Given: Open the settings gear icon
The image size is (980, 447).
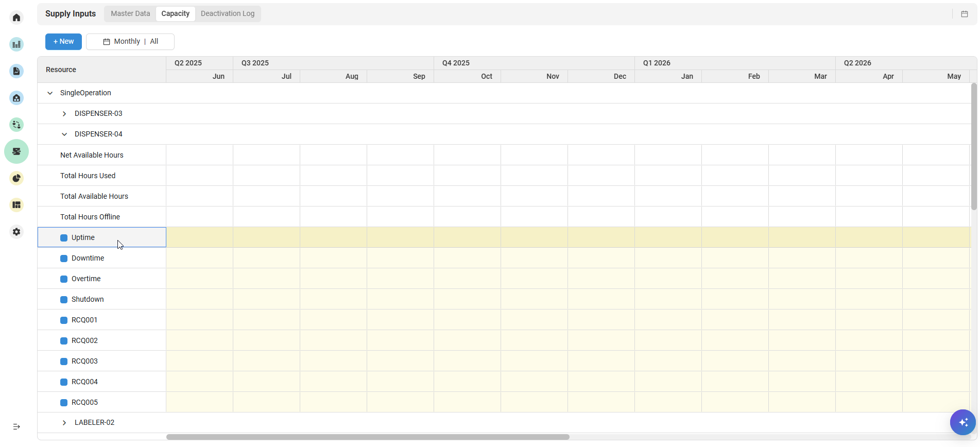Looking at the screenshot, I should [16, 232].
